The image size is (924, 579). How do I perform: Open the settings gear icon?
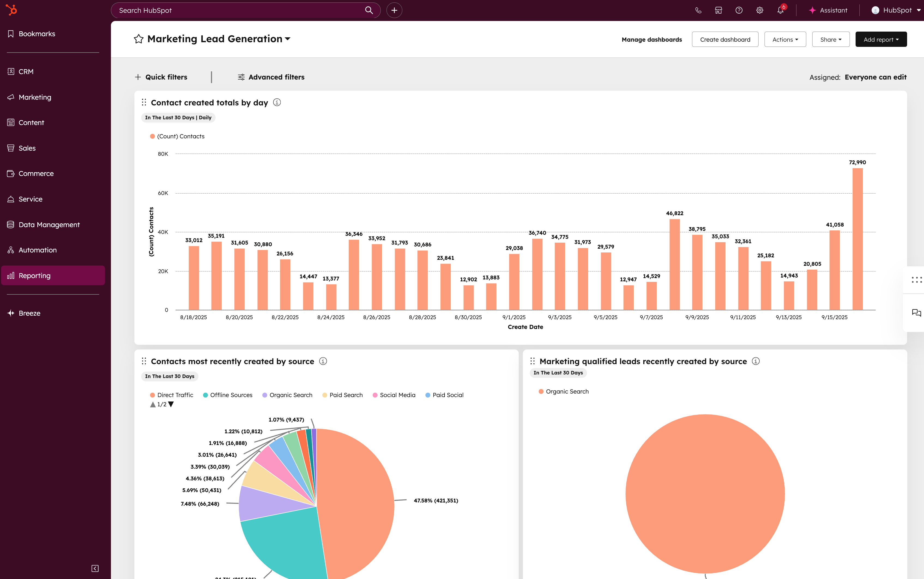coord(759,10)
